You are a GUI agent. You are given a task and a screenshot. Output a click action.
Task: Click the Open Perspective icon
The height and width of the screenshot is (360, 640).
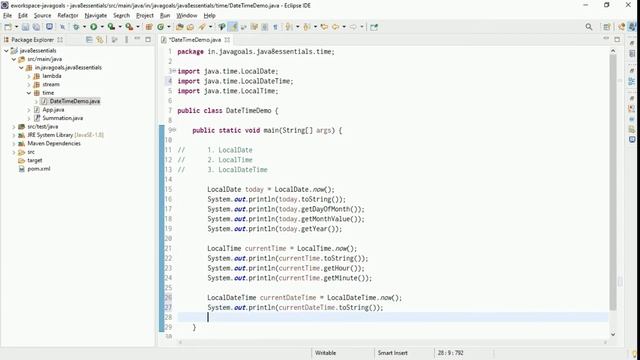tap(607, 27)
